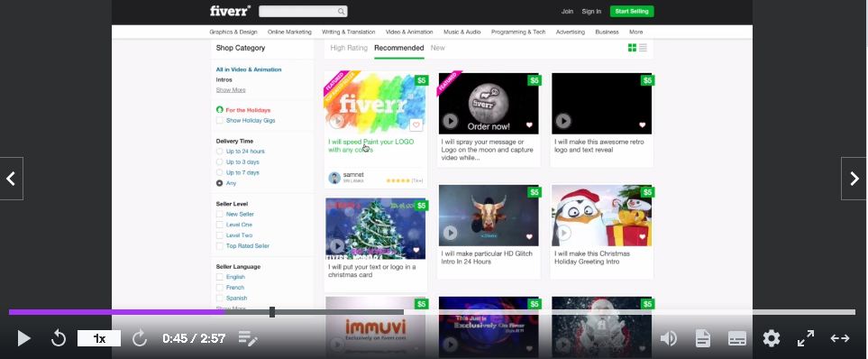Switch to the High Rating tab
Viewport: 868px width, 359px height.
(x=349, y=48)
